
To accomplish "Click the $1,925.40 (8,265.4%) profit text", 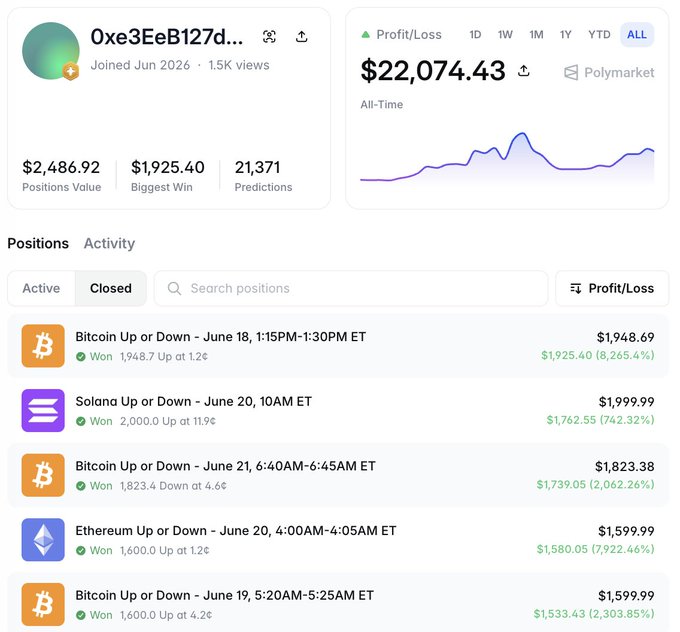I will (598, 355).
